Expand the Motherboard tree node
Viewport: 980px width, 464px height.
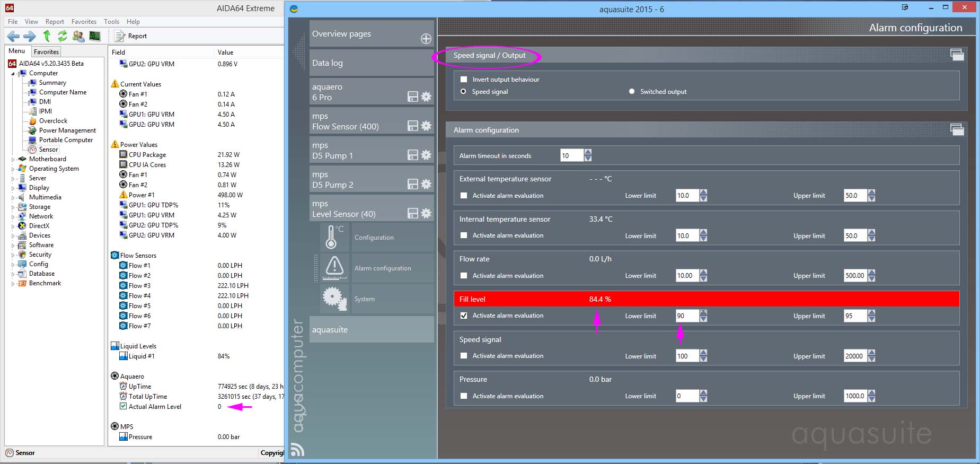[x=13, y=159]
